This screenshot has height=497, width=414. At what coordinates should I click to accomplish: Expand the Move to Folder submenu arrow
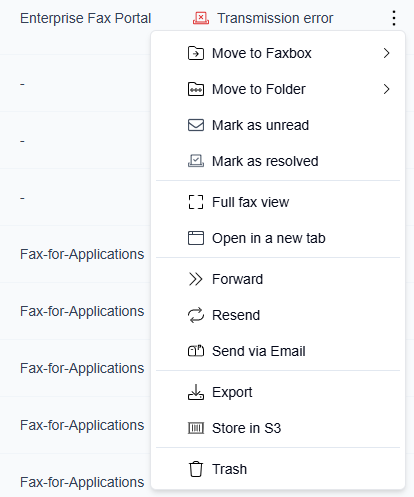point(386,89)
